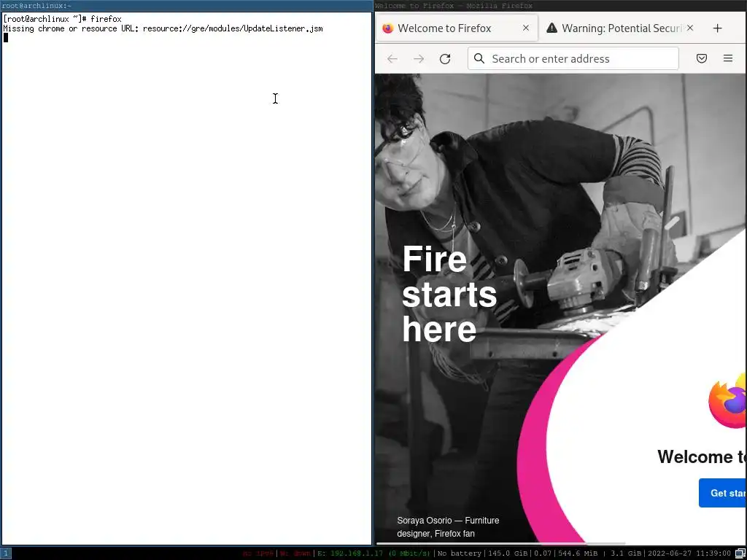747x560 pixels.
Task: Click the Get started button
Action: click(x=723, y=493)
